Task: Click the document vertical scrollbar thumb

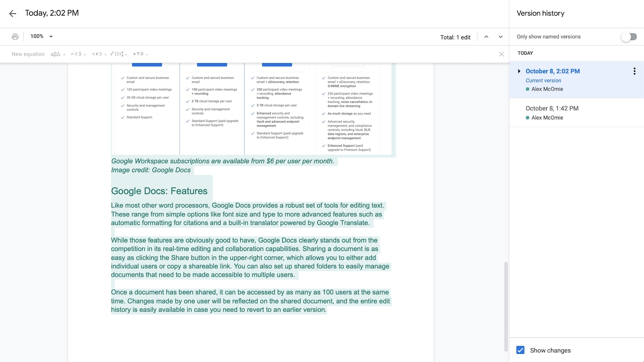Action: coord(506,306)
